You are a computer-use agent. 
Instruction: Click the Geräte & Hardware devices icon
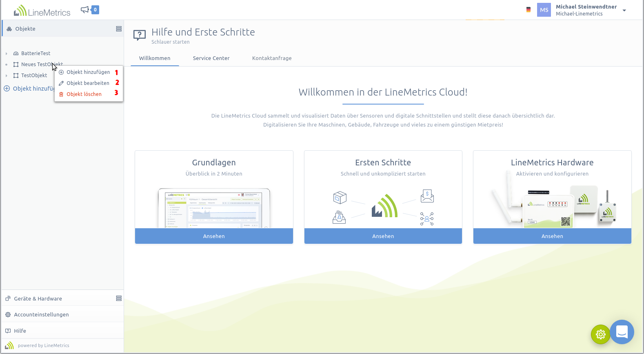8,298
